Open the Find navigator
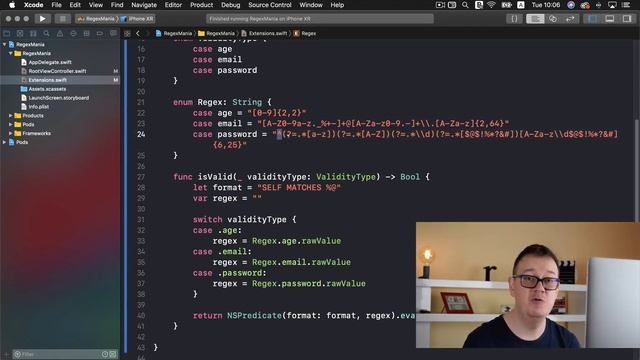 click(47, 33)
